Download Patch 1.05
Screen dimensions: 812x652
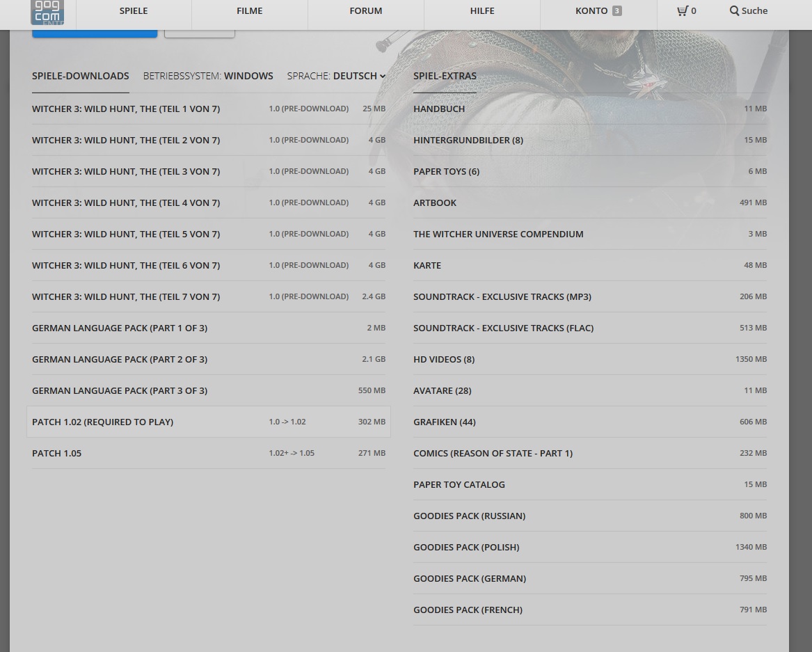209,454
